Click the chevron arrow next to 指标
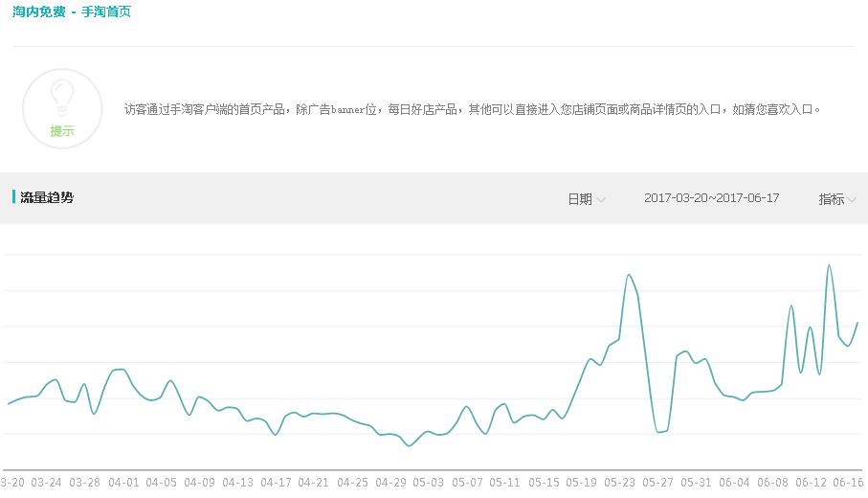 point(852,200)
